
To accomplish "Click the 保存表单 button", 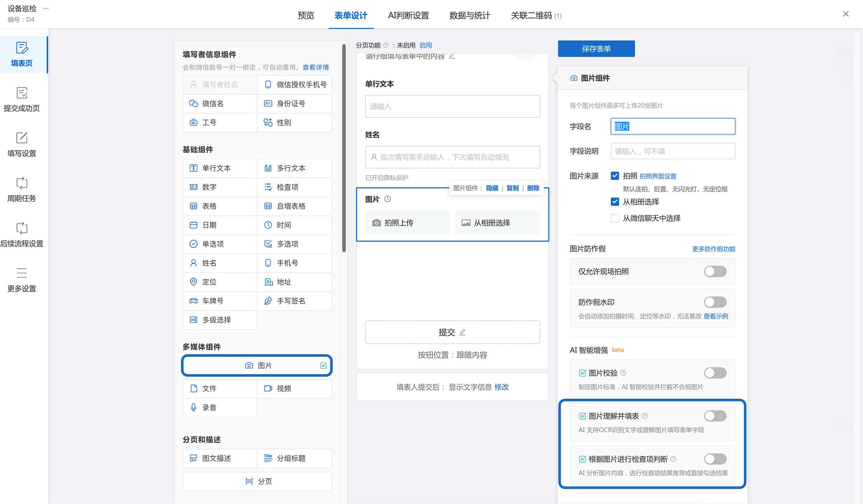I will tap(596, 49).
